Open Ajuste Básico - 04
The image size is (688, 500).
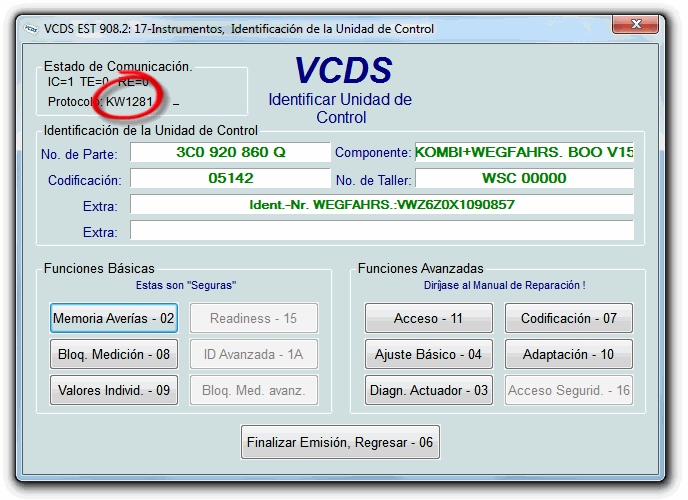(429, 354)
